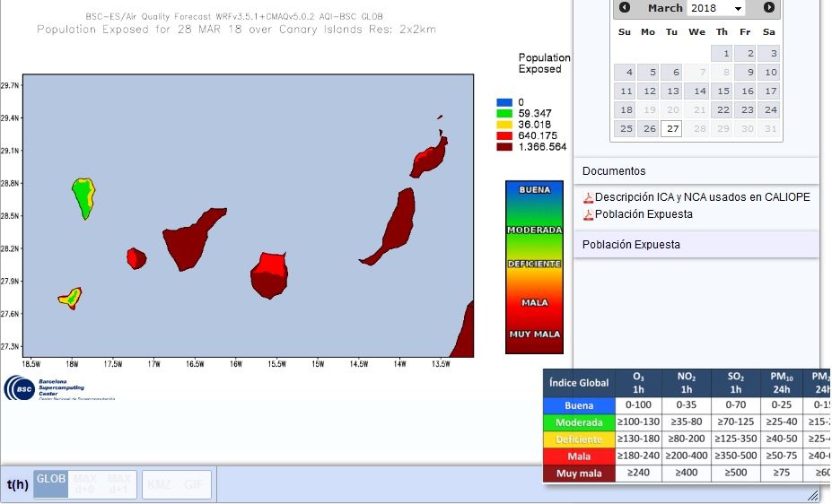The width and height of the screenshot is (832, 504).
Task: Download the GIF animation
Action: (194, 484)
